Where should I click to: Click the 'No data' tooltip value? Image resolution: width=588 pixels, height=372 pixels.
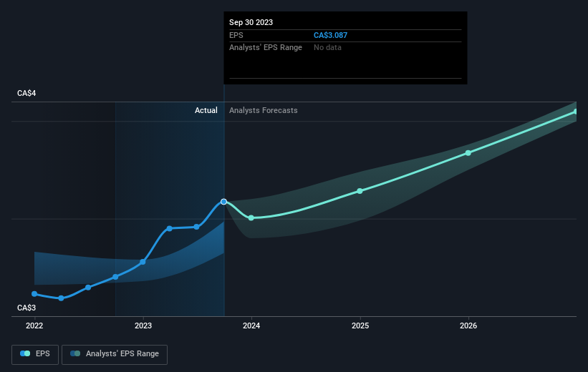point(327,48)
